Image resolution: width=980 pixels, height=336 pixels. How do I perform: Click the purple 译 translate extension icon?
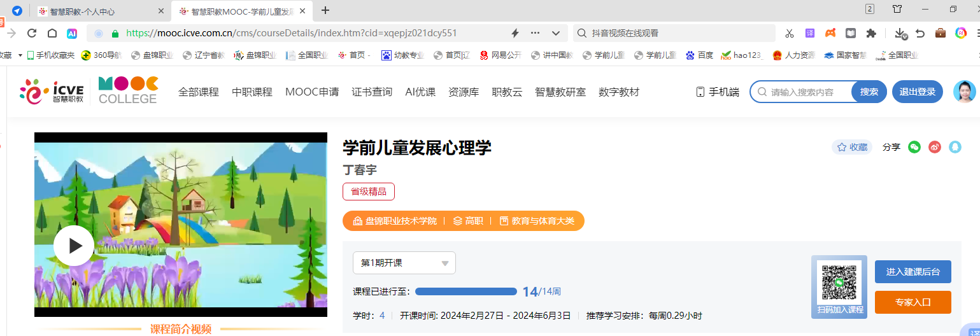809,33
